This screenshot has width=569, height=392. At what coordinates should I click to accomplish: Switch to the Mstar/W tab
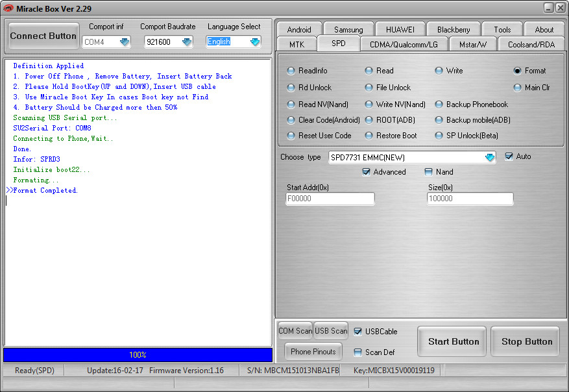473,44
